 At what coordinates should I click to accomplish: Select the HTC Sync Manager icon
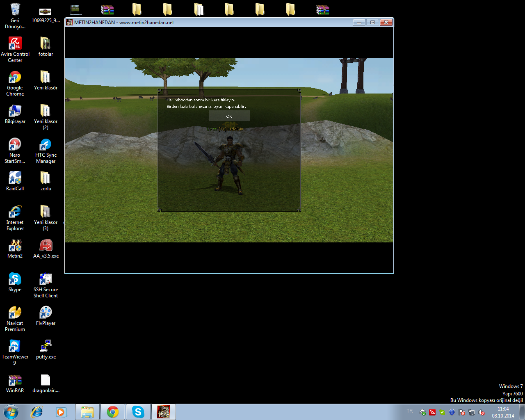[46, 151]
